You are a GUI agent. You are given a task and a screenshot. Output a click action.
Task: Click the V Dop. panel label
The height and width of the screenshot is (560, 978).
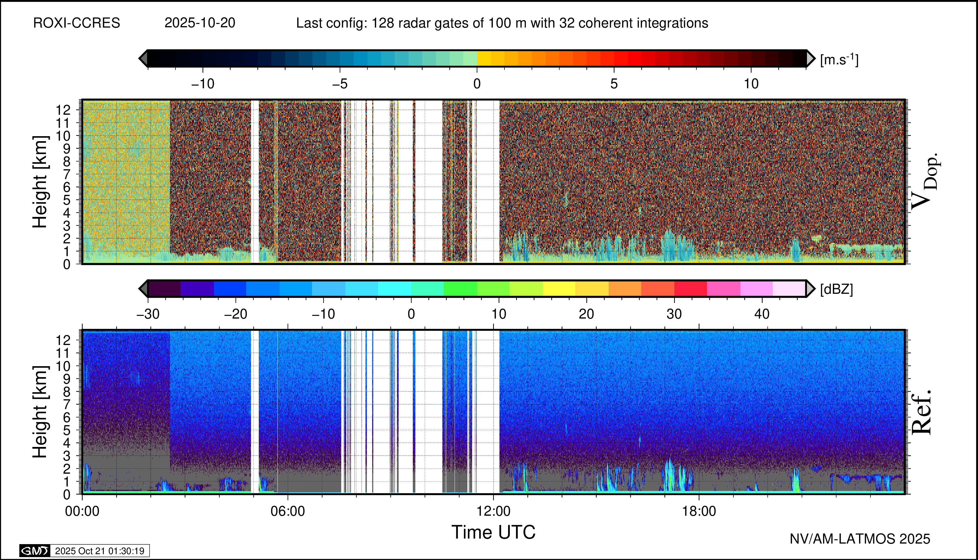(925, 182)
